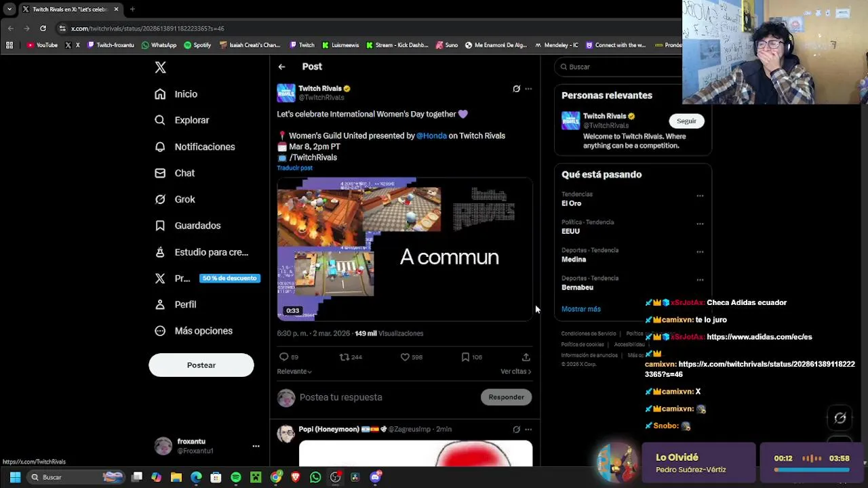Image resolution: width=868 pixels, height=488 pixels.
Task: Like the post with the heart icon
Action: point(405,357)
